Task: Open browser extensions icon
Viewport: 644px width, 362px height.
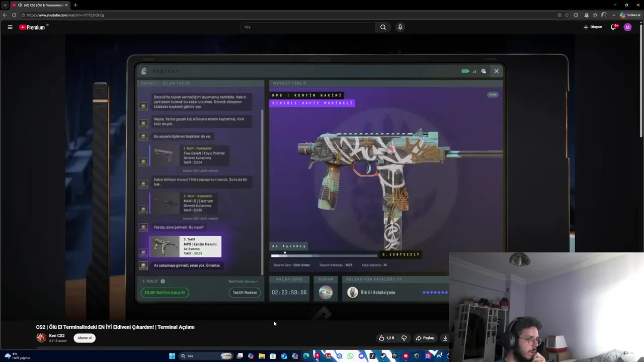Action: [x=576, y=15]
